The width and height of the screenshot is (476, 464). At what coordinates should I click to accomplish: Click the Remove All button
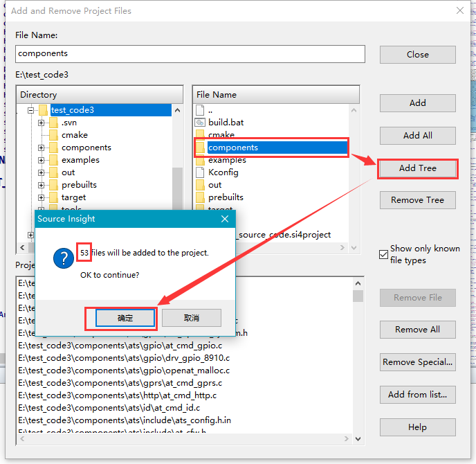417,330
